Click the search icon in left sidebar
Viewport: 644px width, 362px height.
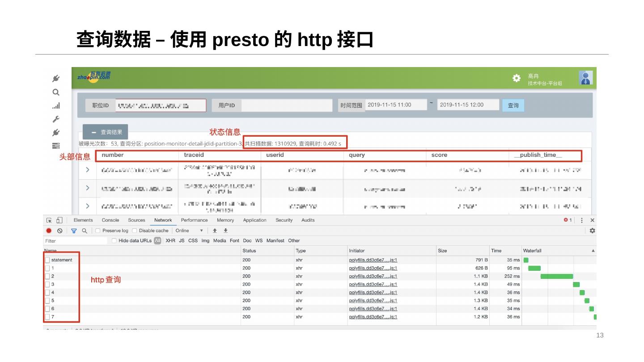pyautogui.click(x=56, y=93)
